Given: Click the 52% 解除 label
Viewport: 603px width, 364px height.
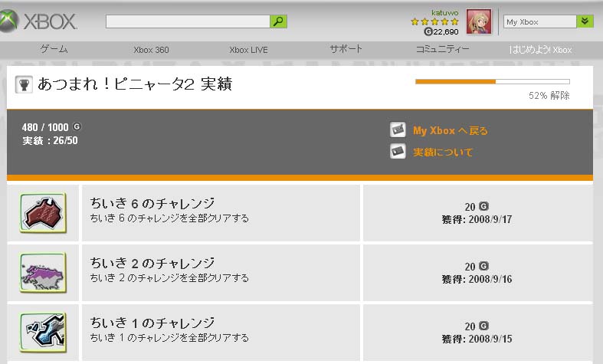Looking at the screenshot, I should [549, 96].
